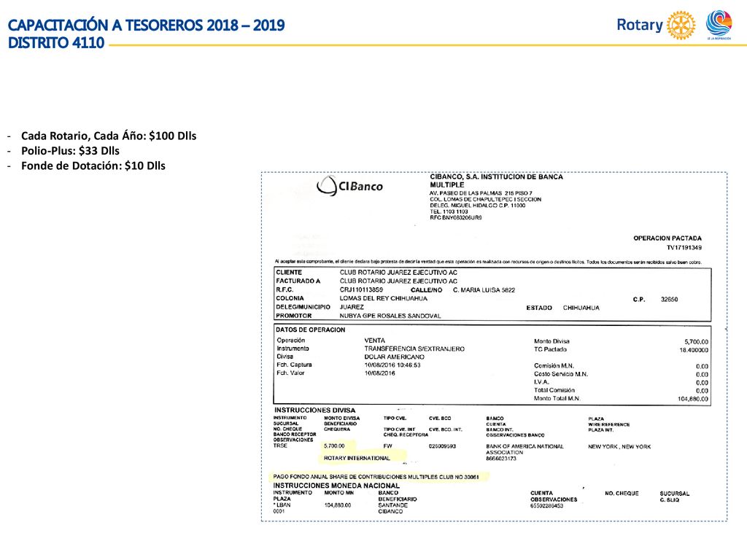Viewport: 747px width, 560px height.
Task: Click "VENTA" operation value
Action: [374, 341]
